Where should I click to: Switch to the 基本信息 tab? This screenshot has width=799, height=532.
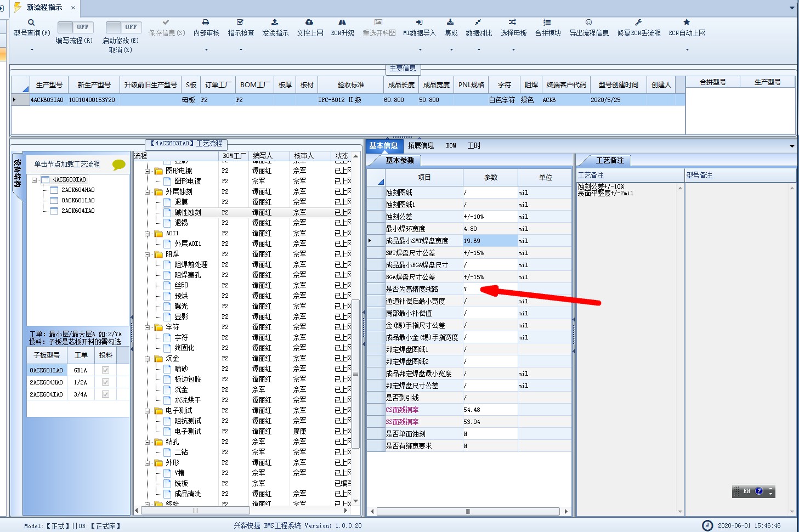(x=383, y=145)
